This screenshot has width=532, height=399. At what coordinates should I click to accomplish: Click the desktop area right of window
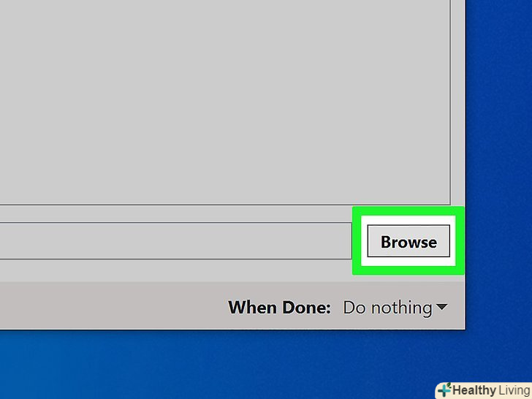(x=498, y=163)
